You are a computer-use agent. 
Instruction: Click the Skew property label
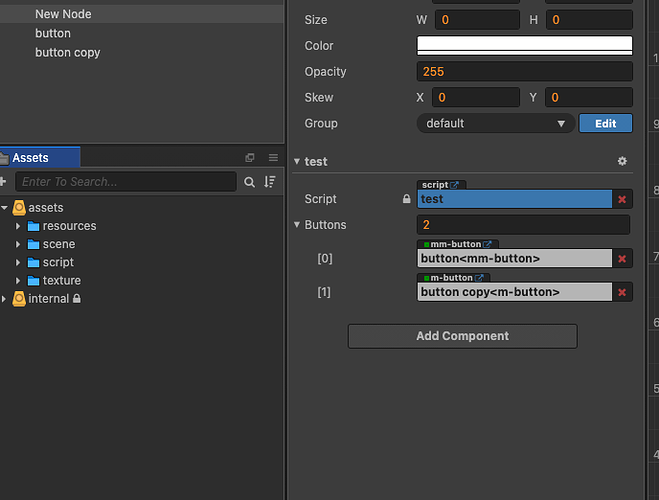[x=319, y=97]
